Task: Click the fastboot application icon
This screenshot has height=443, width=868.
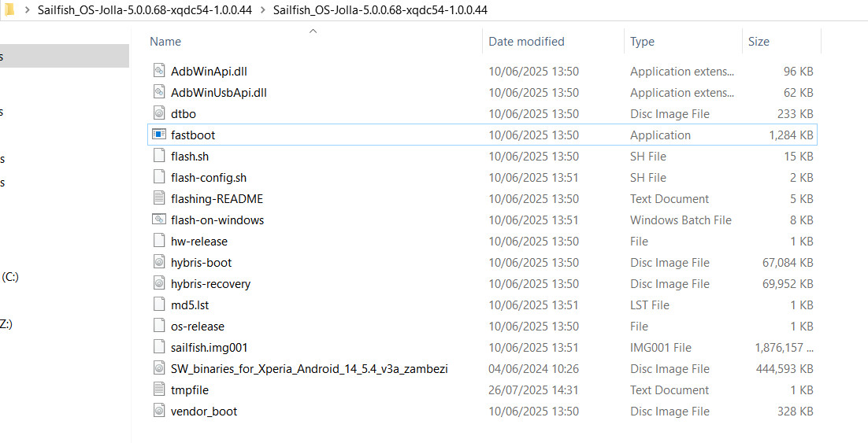Action: click(x=158, y=135)
